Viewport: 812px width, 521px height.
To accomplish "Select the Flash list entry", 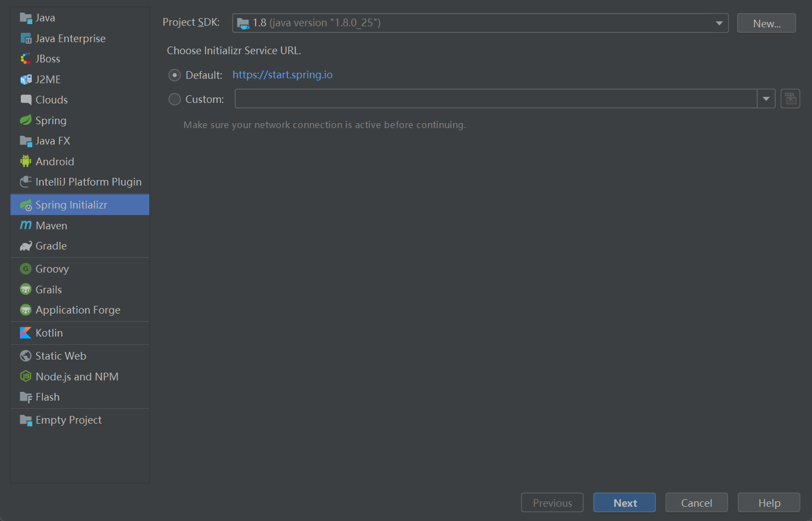I will pyautogui.click(x=80, y=397).
